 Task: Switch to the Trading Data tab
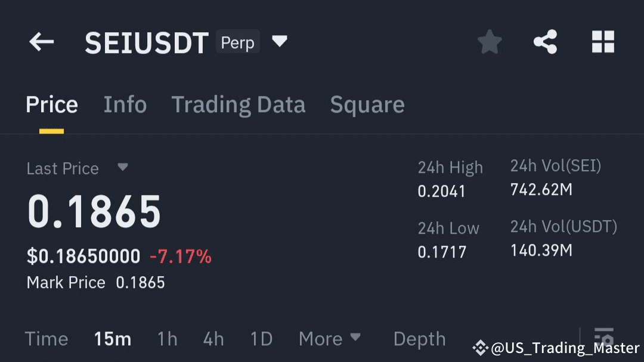[x=239, y=104]
